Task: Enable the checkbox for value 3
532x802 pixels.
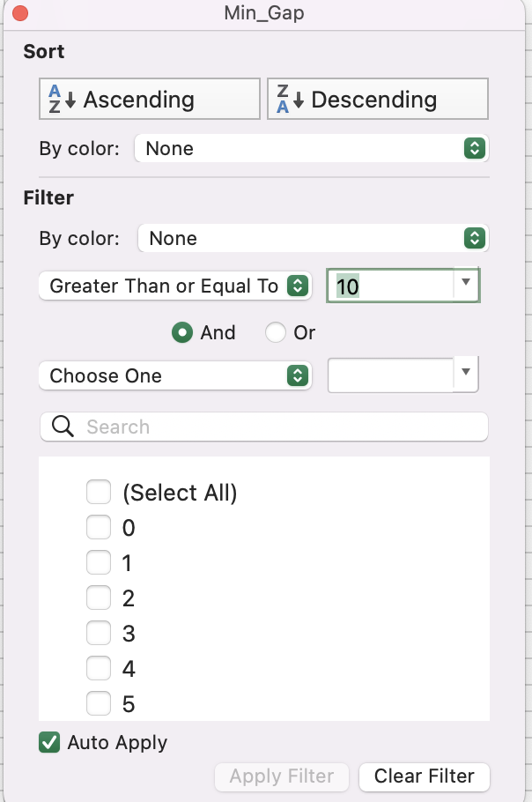Action: (99, 633)
